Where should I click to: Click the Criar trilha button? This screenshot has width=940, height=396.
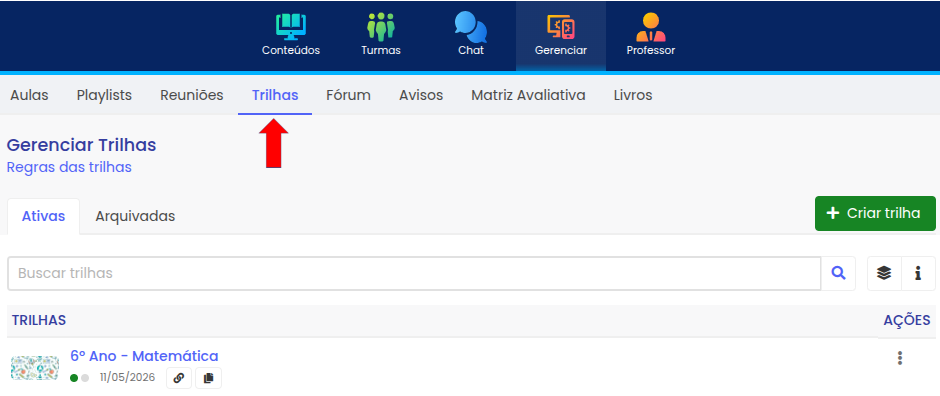875,213
